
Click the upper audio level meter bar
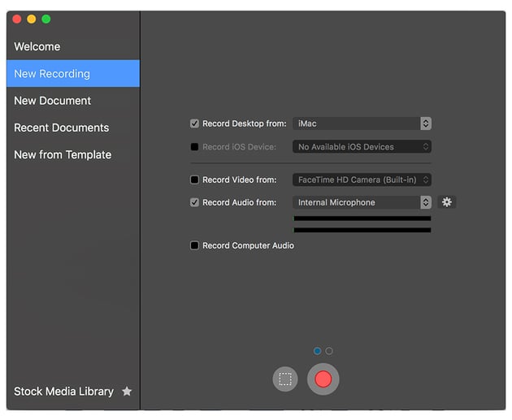pyautogui.click(x=362, y=219)
